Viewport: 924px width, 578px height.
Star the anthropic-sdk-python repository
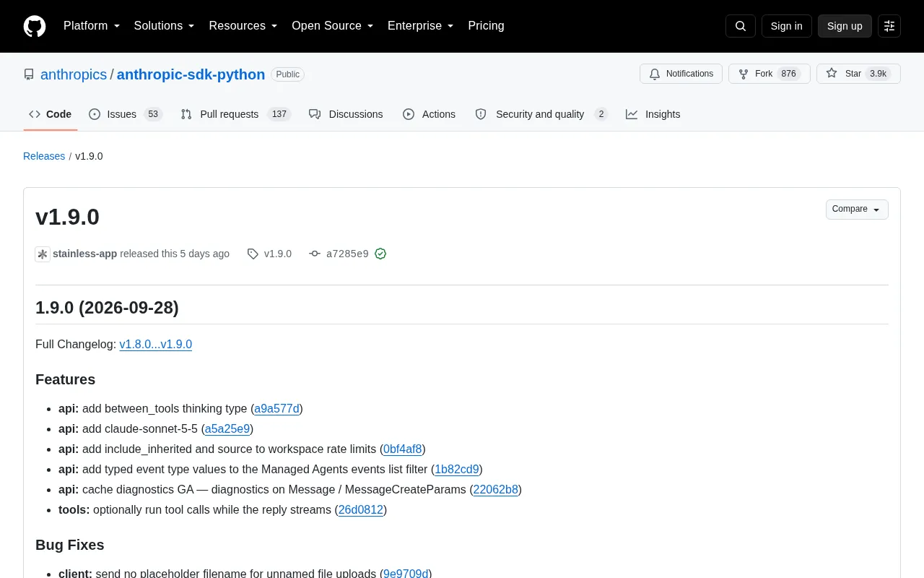(x=858, y=74)
